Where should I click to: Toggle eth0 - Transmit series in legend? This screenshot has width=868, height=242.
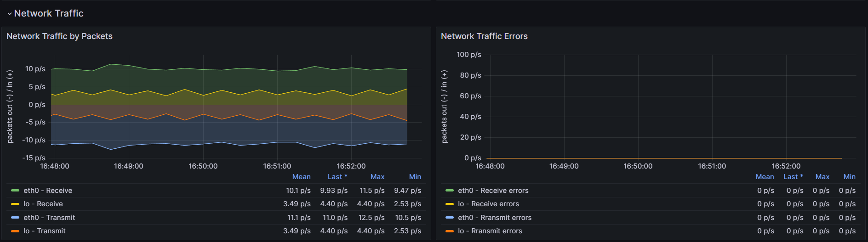pos(49,218)
